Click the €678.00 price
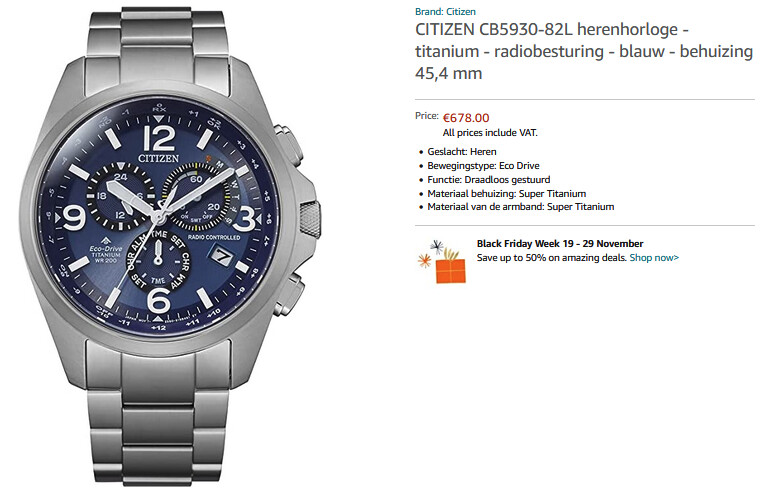 tap(466, 118)
